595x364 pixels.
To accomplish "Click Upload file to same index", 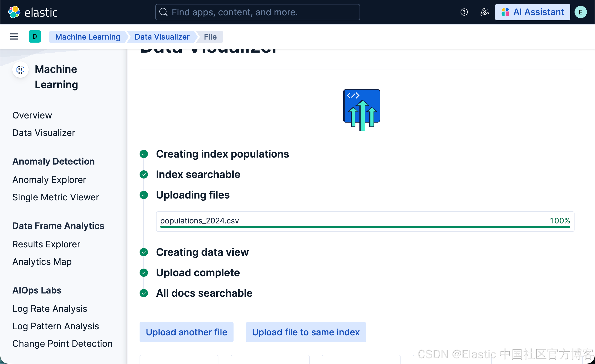I will (306, 332).
